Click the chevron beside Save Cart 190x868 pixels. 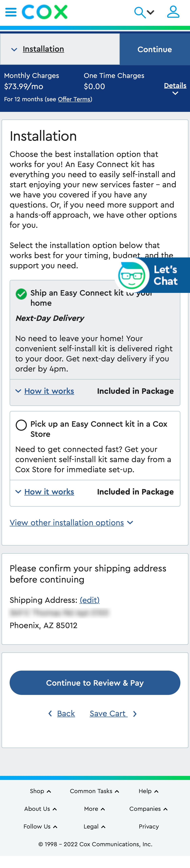(135, 713)
